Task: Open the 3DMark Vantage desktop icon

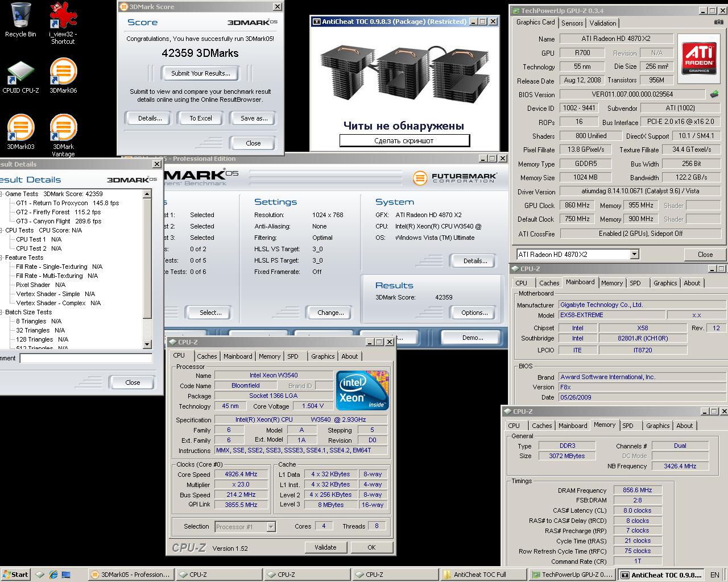Action: click(63, 135)
